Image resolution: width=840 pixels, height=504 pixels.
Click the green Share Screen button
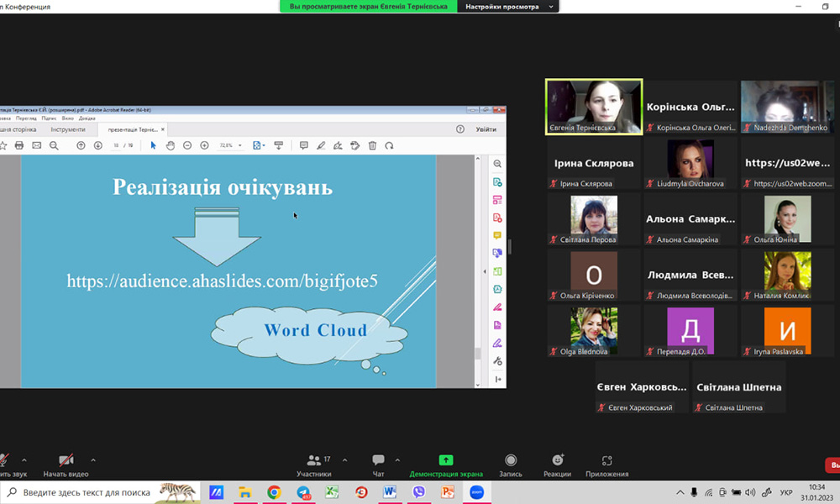click(446, 465)
